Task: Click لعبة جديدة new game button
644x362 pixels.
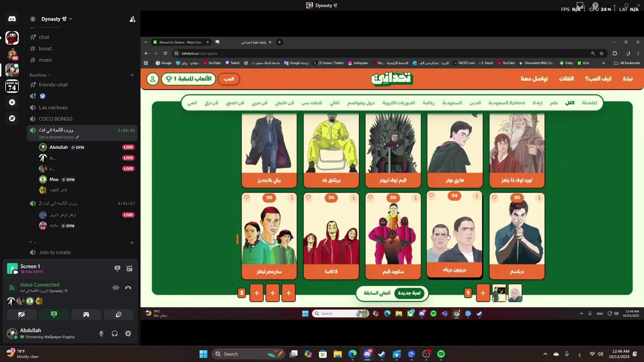Action: click(x=410, y=293)
